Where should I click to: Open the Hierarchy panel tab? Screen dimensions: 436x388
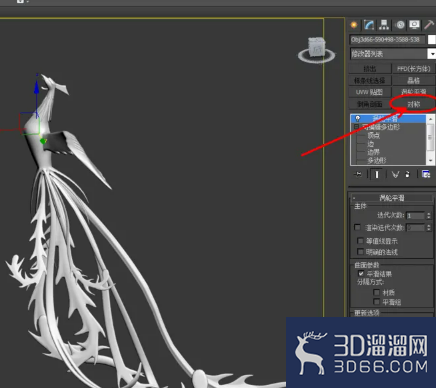384,25
